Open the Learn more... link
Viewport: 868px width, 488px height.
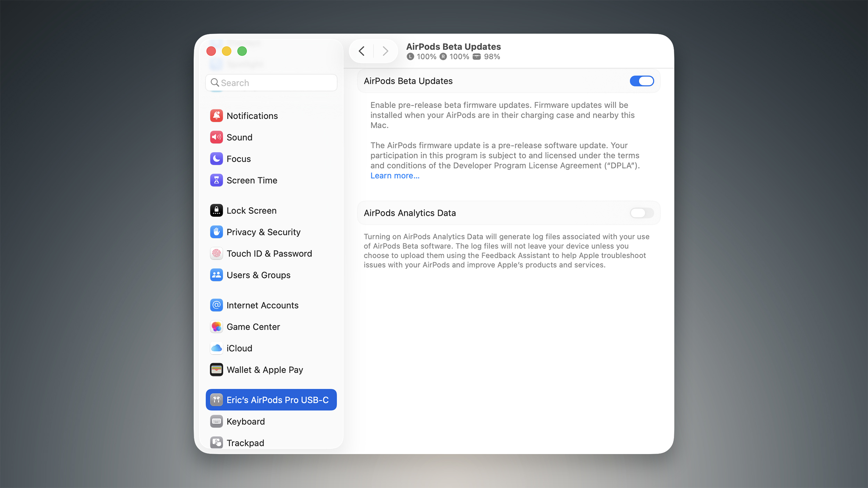pos(395,176)
